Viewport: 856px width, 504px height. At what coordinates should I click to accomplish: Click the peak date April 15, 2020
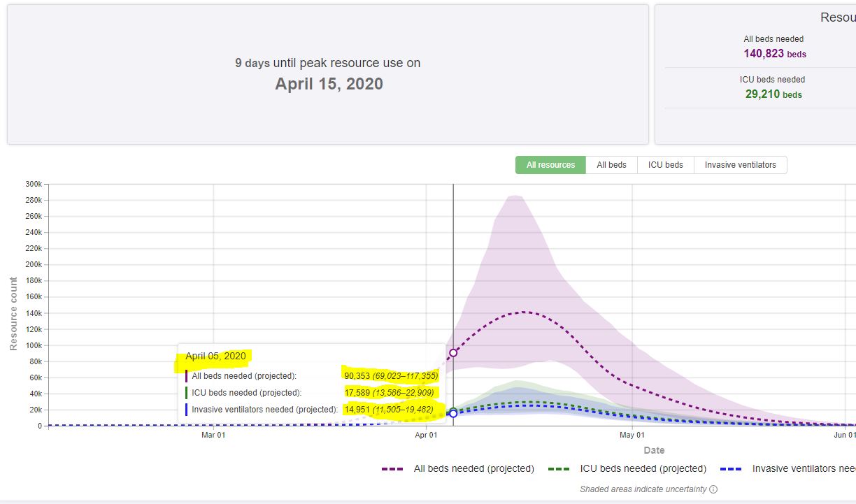329,84
